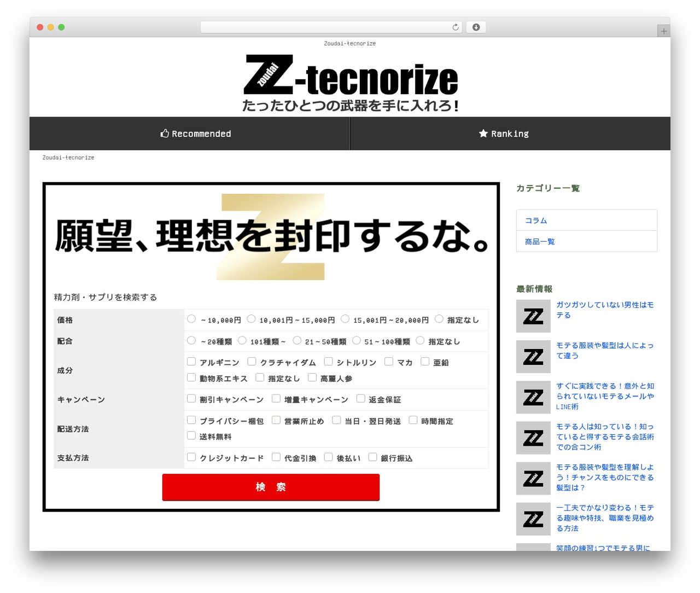Viewport: 700px width, 593px height.
Task: Select the 101種類～ radio option
Action: point(242,340)
